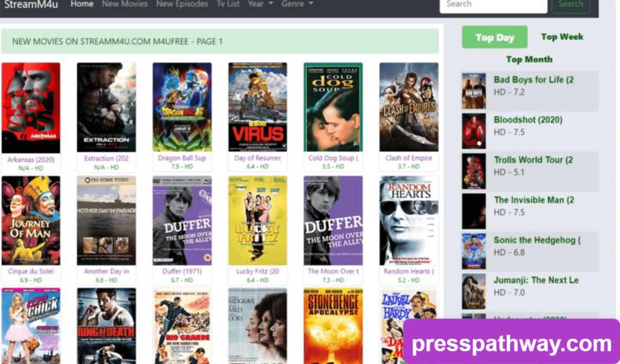Open the StreamM4u site logo
The width and height of the screenshot is (620, 364).
31,4
